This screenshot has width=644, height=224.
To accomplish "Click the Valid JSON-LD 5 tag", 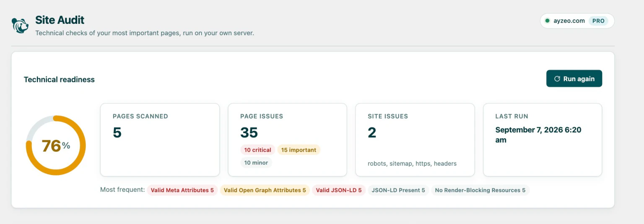I will (x=339, y=190).
